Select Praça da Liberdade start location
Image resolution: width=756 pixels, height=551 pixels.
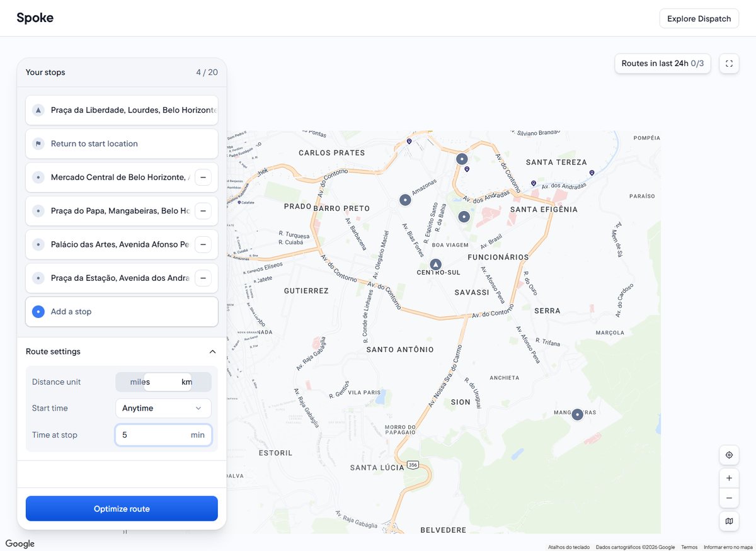(x=122, y=110)
